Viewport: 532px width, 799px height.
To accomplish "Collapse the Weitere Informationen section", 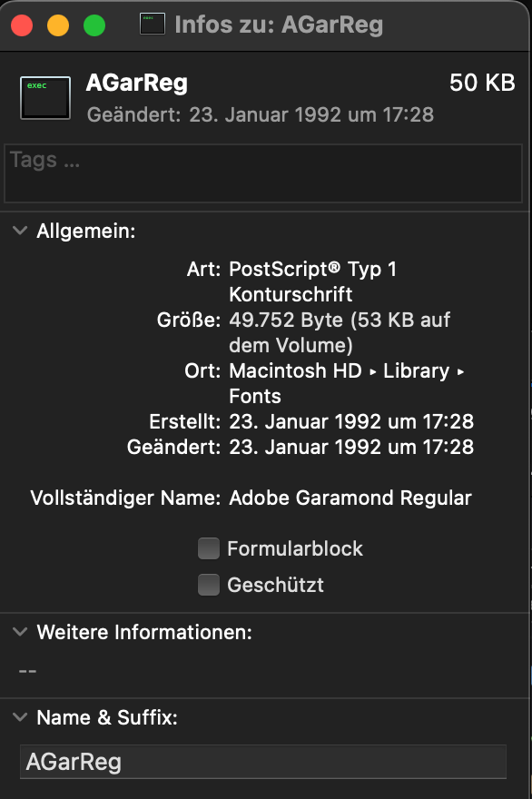I will point(20,632).
